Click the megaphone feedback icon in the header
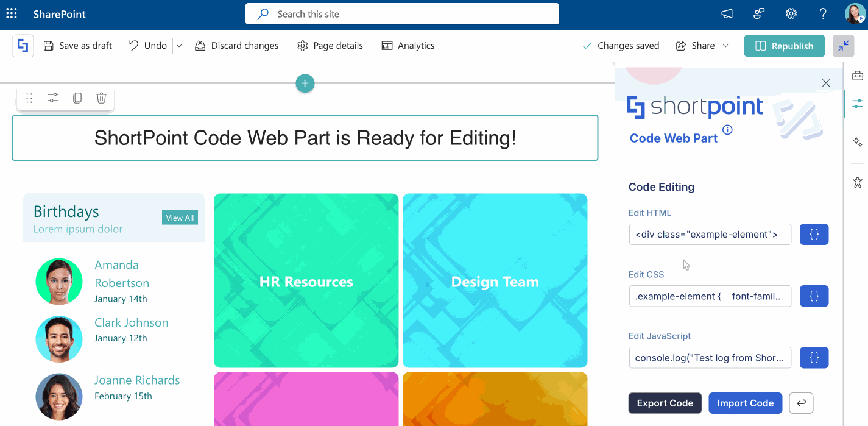The height and width of the screenshot is (426, 868). pyautogui.click(x=727, y=14)
